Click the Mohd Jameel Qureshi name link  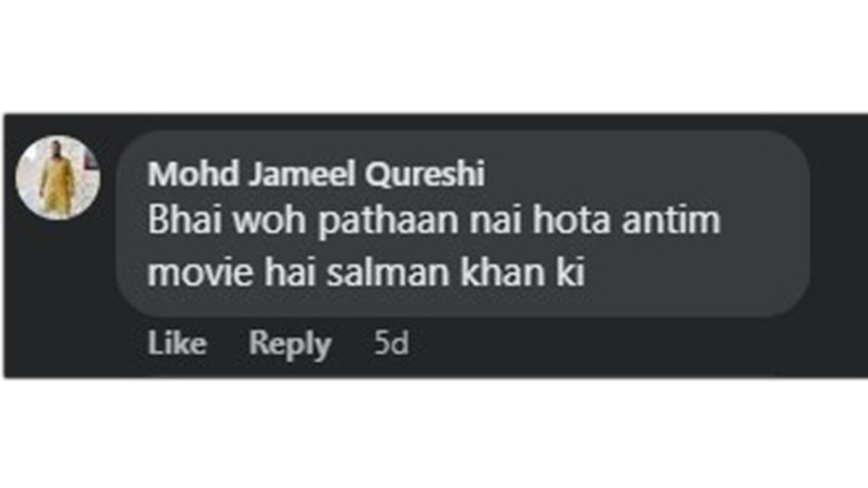[316, 175]
